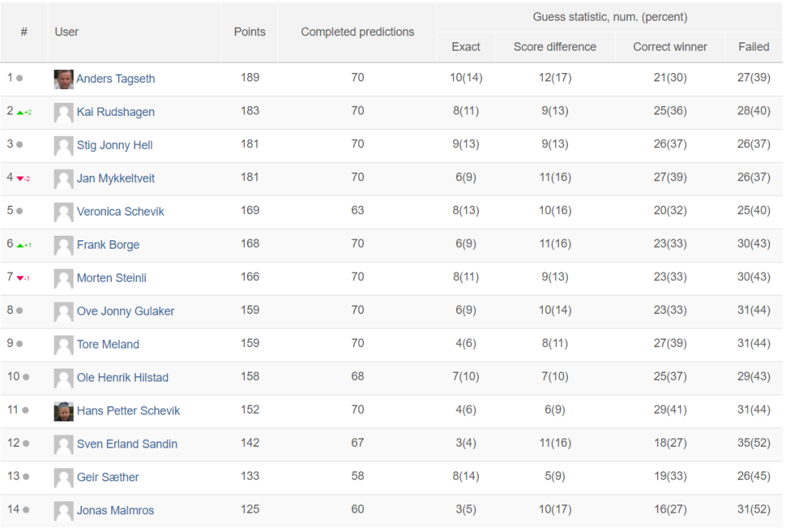Click the red -1 arrow next to Morten Steinli
Viewport: 786px width, 532px height.
point(23,279)
